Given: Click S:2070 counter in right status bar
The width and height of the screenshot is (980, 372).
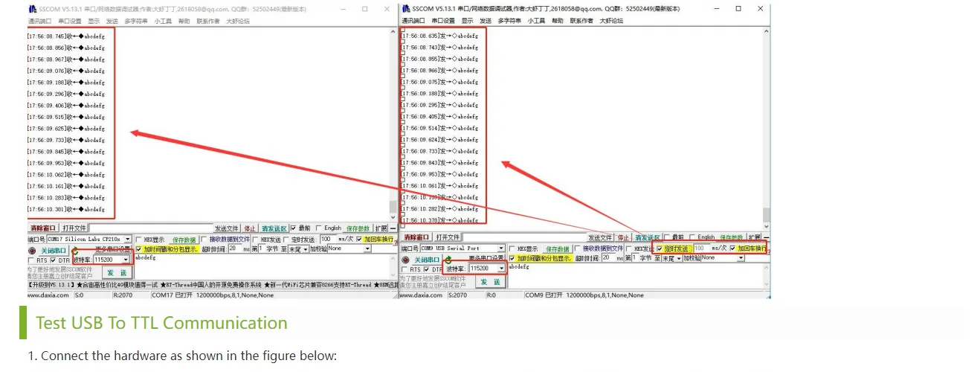Looking at the screenshot, I should pyautogui.click(x=458, y=295).
